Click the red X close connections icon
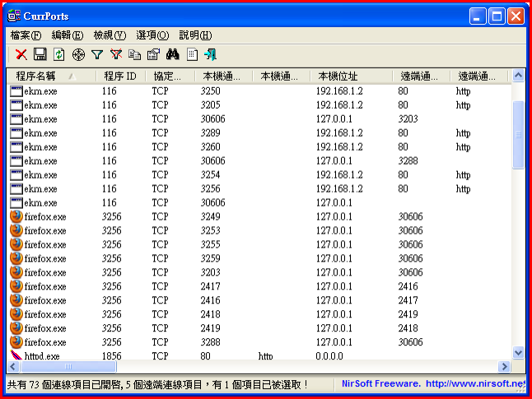 pyautogui.click(x=21, y=54)
